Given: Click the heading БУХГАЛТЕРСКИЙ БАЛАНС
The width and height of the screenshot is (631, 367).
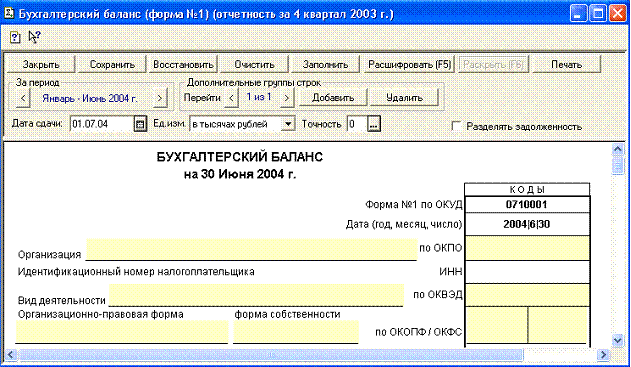Looking at the screenshot, I should (240, 157).
